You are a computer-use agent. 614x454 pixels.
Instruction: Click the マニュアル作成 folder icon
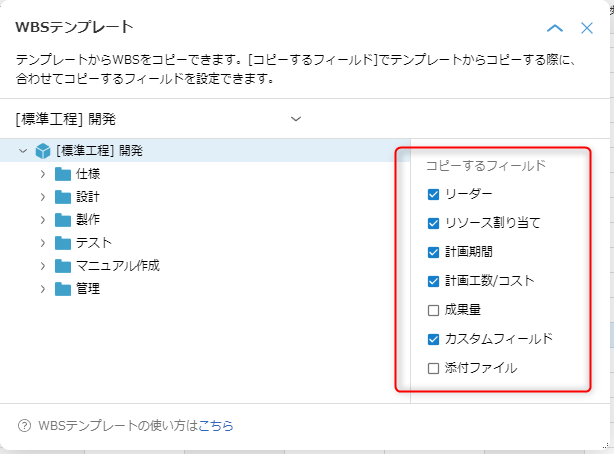64,266
